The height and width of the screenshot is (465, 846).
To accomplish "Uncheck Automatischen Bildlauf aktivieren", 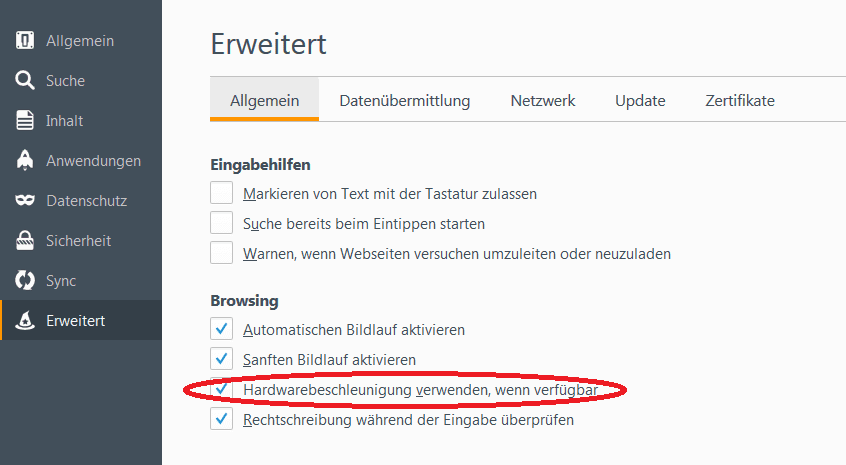I will [x=221, y=329].
